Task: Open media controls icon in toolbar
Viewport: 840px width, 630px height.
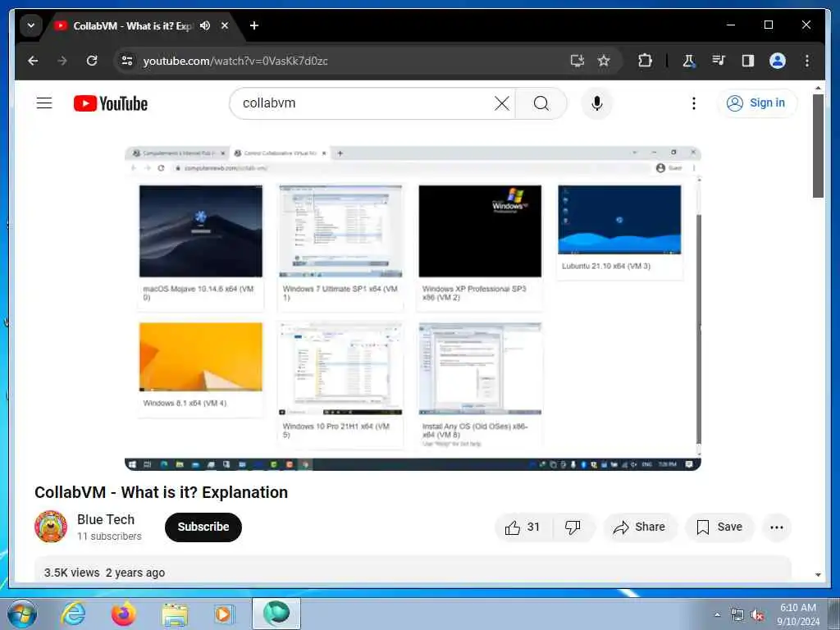Action: tap(719, 61)
